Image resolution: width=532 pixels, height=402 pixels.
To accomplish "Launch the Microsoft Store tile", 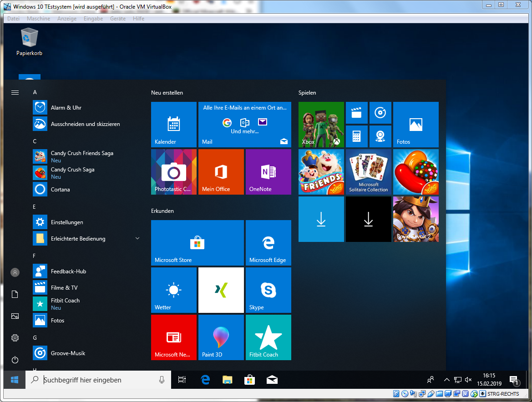I will (x=197, y=243).
